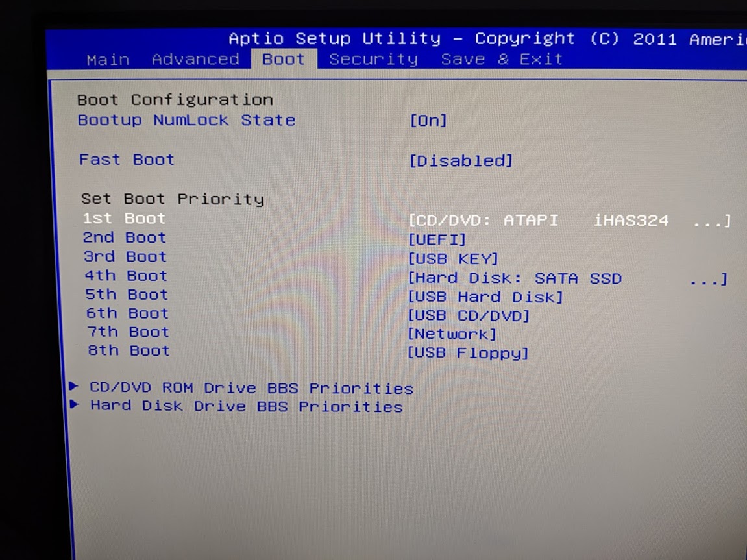Screen dimensions: 747x560
Task: Open the [UEFI] boot device dropdown
Action: [437, 239]
